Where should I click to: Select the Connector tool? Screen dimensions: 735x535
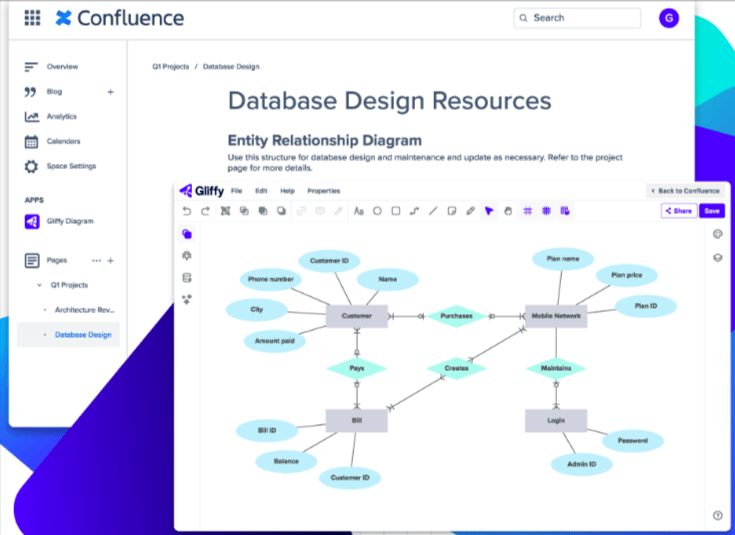click(x=414, y=211)
